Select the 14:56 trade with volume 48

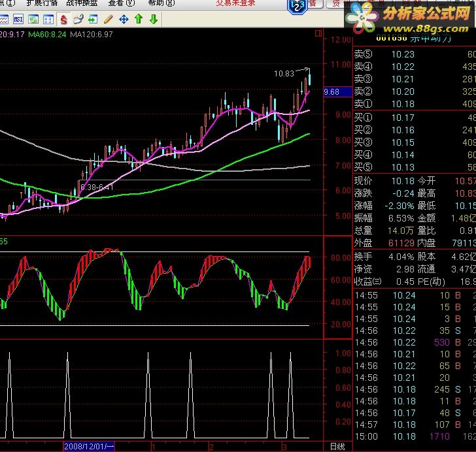point(415,413)
